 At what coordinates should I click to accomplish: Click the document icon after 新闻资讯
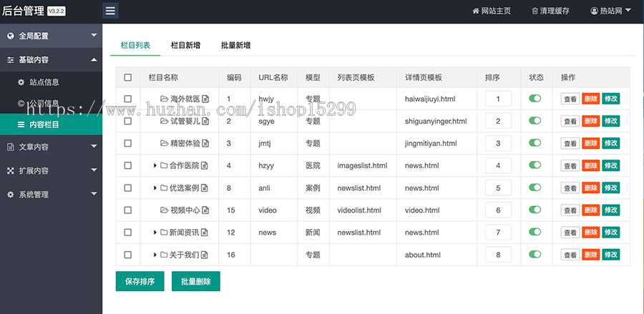click(204, 232)
